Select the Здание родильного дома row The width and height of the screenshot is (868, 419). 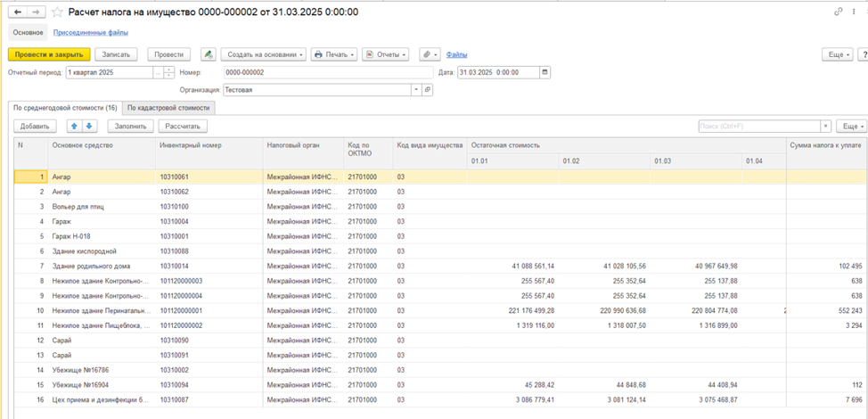tap(440, 267)
